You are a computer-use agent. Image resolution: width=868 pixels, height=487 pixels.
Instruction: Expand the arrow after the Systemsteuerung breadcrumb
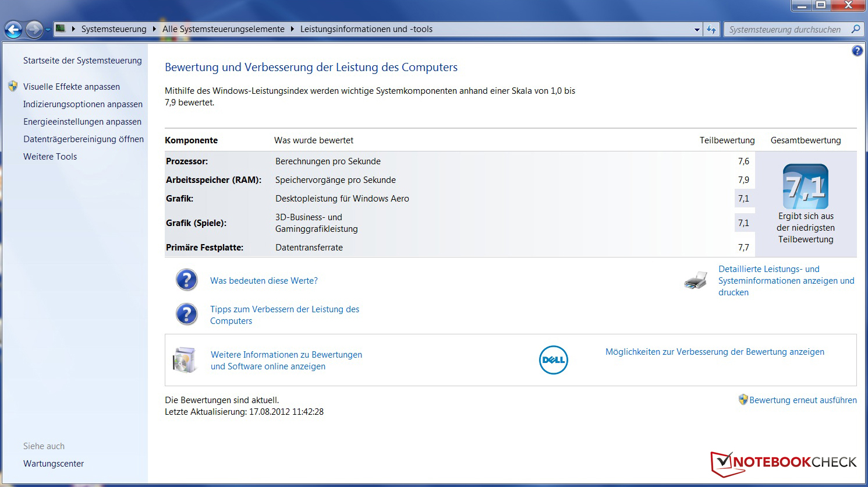[154, 29]
